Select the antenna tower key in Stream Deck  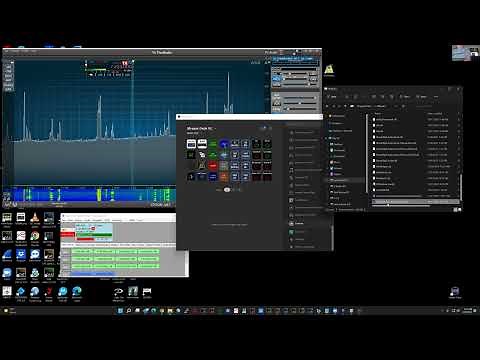(202, 165)
